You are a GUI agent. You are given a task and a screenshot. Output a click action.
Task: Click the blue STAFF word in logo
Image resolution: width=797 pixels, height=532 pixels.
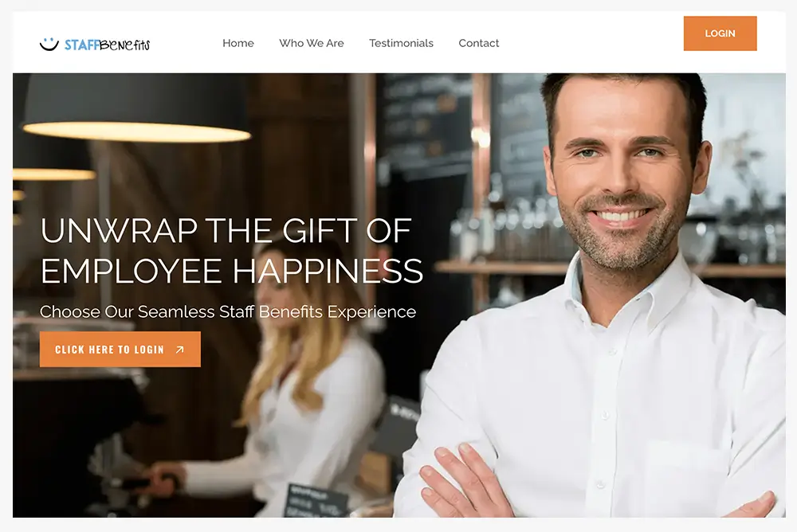tap(82, 45)
